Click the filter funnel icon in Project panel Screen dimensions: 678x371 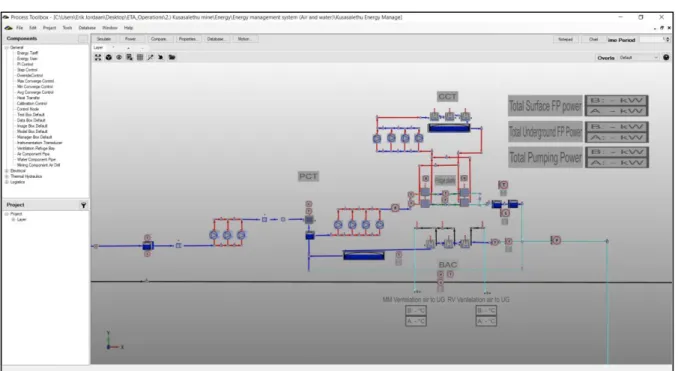coord(83,205)
